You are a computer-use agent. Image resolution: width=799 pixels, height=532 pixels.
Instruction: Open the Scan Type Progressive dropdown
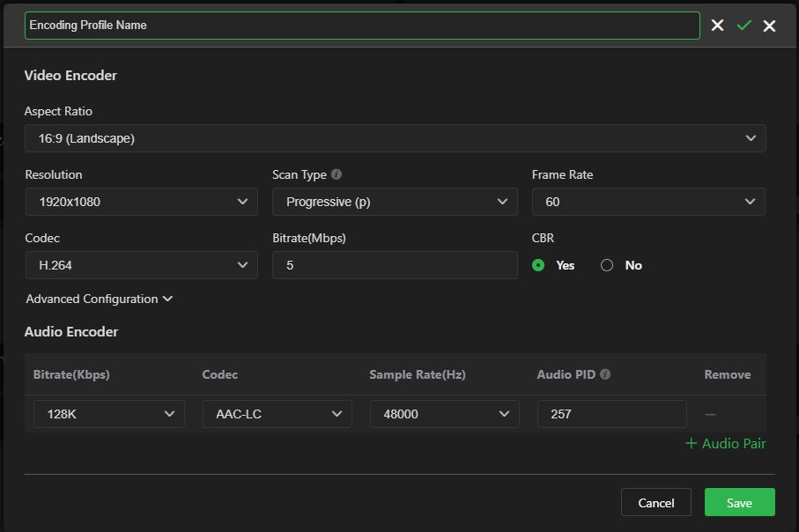click(395, 202)
